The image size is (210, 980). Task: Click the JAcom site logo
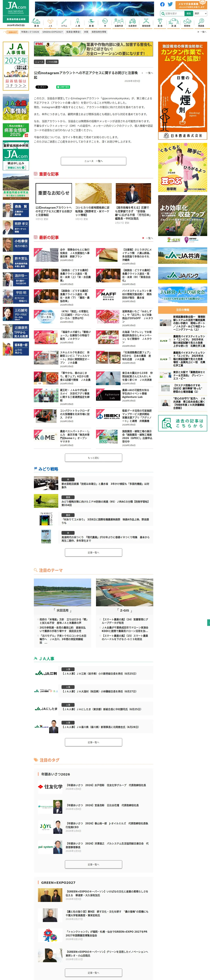click(x=16, y=11)
